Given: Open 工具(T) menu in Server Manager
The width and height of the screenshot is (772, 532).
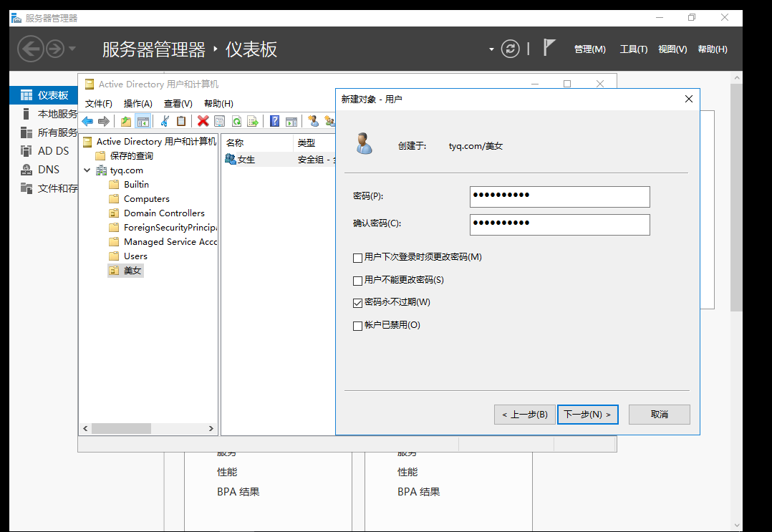Looking at the screenshot, I should [x=633, y=49].
